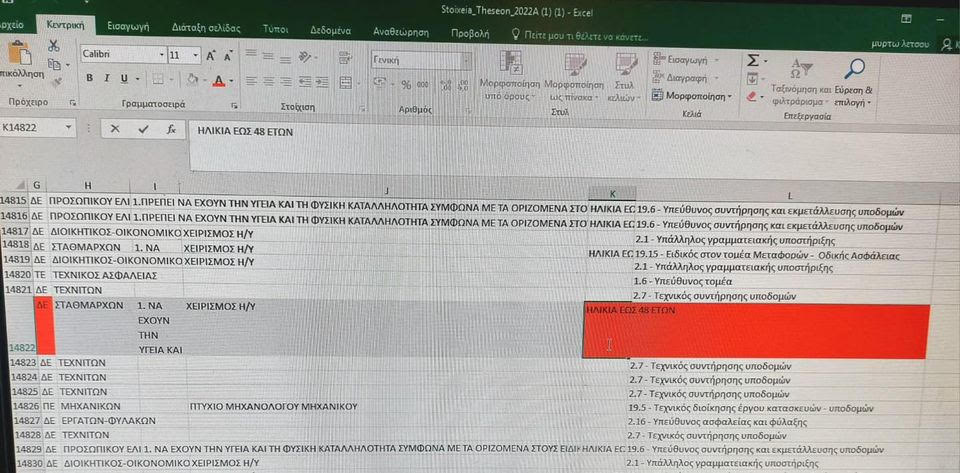
Task: Open the Calibri font name dropdown
Action: click(159, 55)
